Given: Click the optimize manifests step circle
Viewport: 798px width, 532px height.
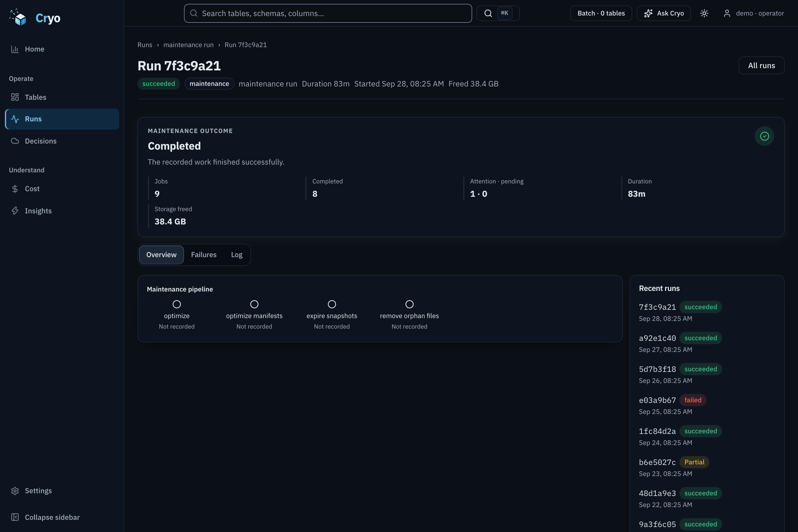Looking at the screenshot, I should (254, 304).
